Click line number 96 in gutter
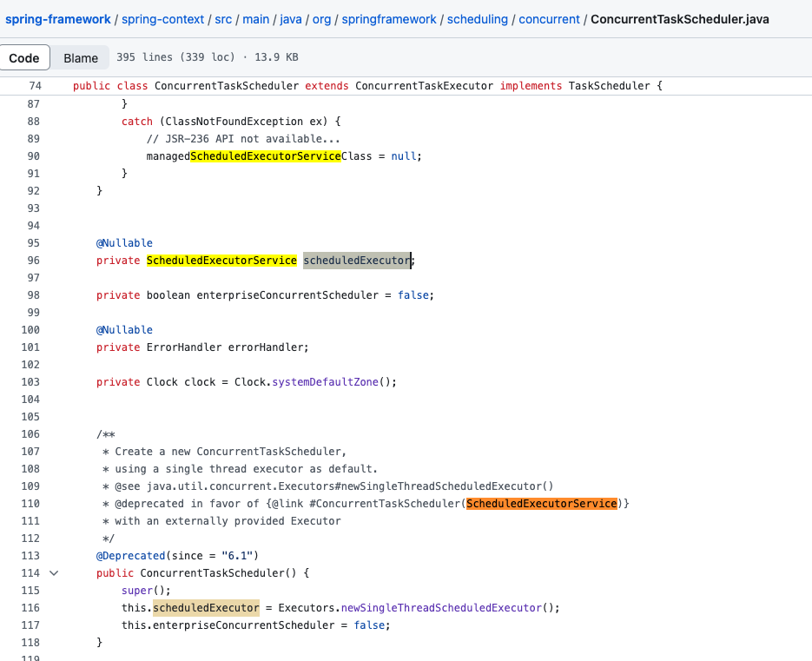 tap(34, 261)
